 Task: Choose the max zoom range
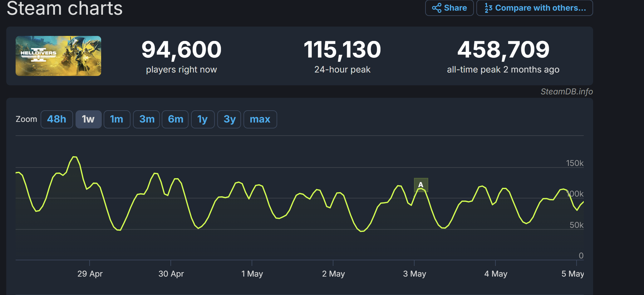(x=260, y=119)
